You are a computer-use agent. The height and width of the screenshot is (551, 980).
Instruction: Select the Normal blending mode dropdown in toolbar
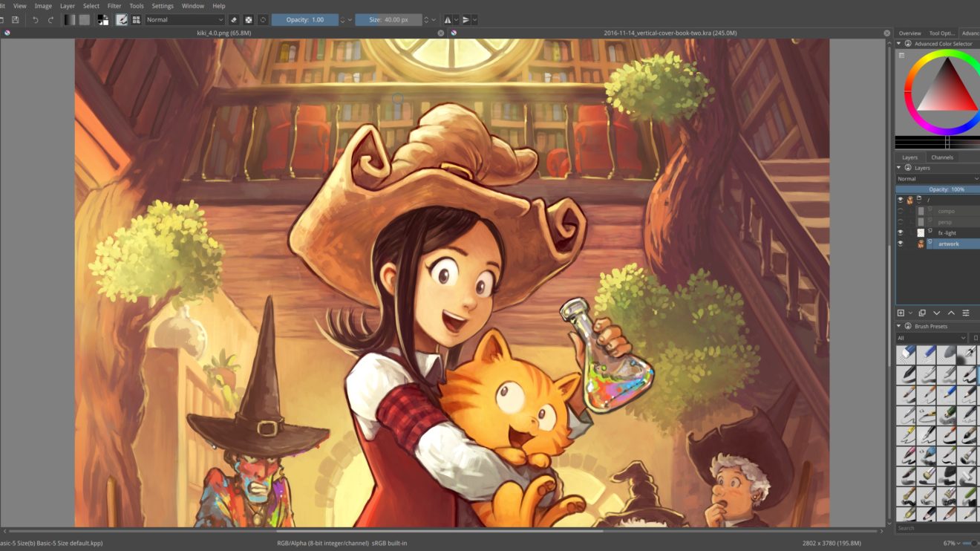point(185,20)
